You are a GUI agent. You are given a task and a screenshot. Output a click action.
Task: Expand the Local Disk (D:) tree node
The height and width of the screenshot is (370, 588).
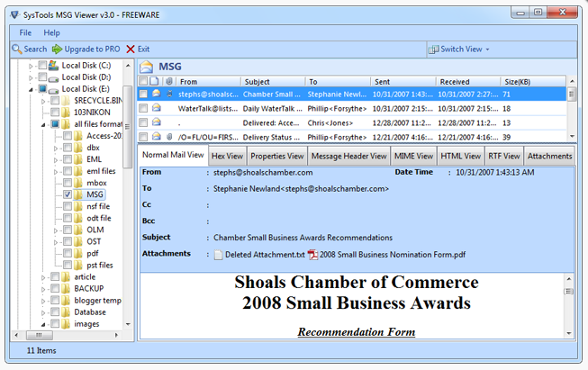[x=31, y=78]
